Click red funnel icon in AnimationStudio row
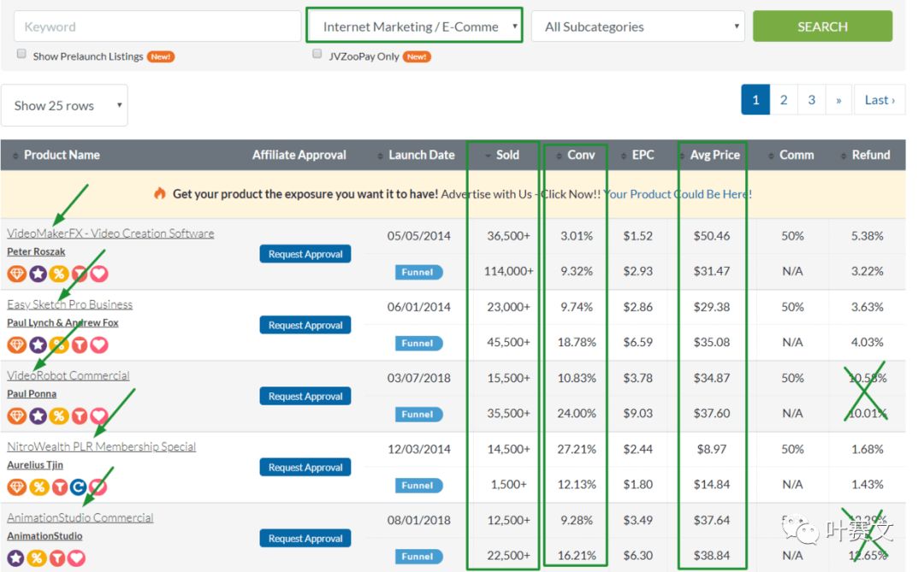924x572 pixels. click(x=56, y=557)
